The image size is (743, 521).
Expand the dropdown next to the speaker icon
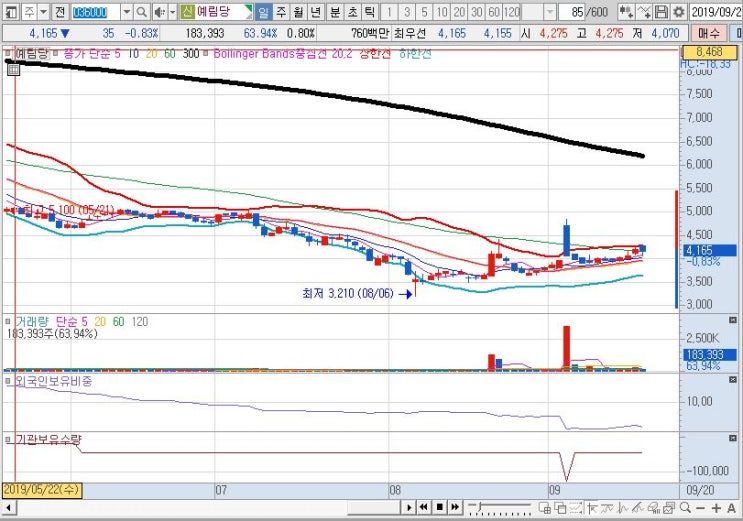coord(172,12)
